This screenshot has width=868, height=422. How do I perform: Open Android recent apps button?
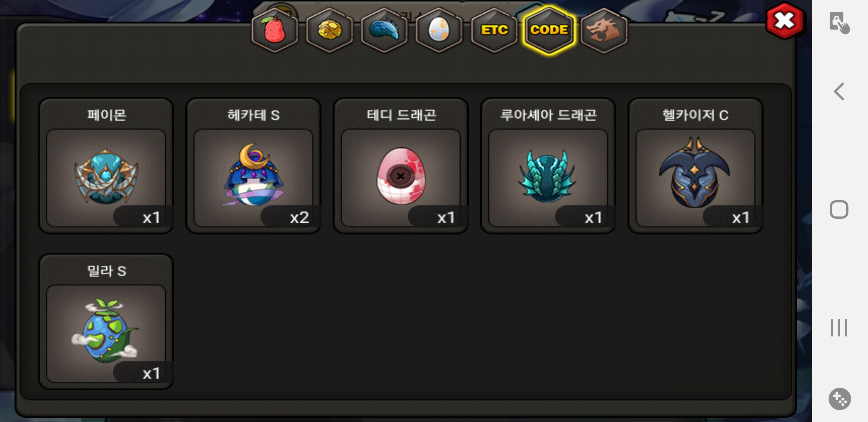839,327
